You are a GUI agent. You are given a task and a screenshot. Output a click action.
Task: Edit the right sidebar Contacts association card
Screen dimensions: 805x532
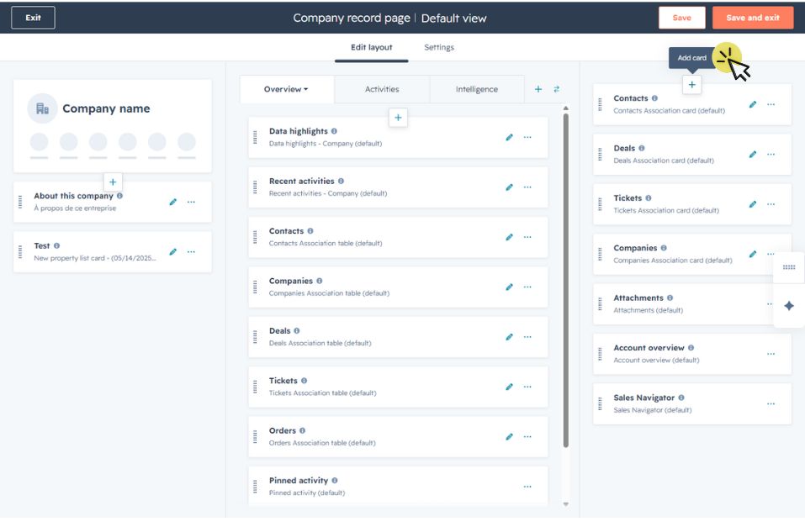click(753, 104)
